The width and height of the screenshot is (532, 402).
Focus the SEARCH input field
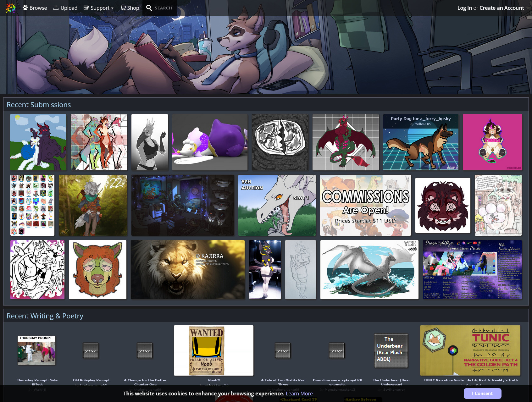163,8
